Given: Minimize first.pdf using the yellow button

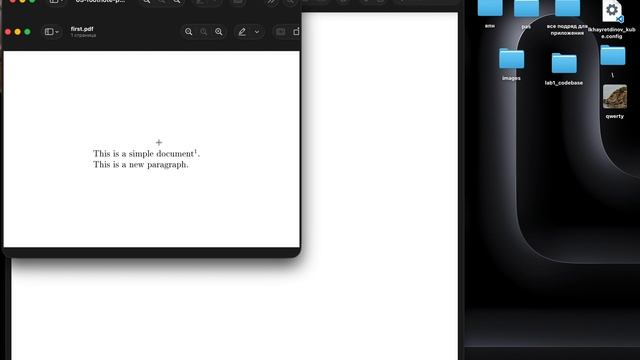Looking at the screenshot, I should [x=18, y=32].
